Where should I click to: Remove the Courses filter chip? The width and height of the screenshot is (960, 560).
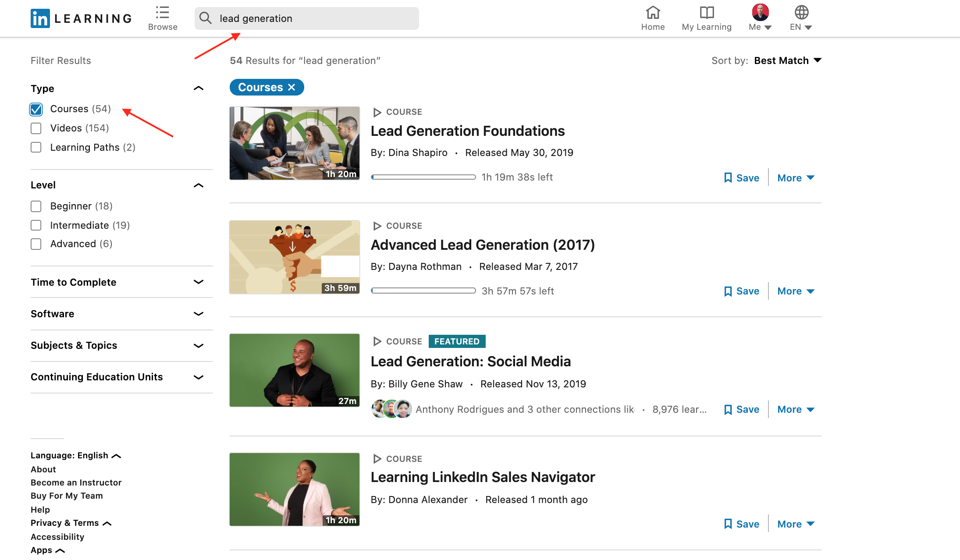tap(292, 87)
